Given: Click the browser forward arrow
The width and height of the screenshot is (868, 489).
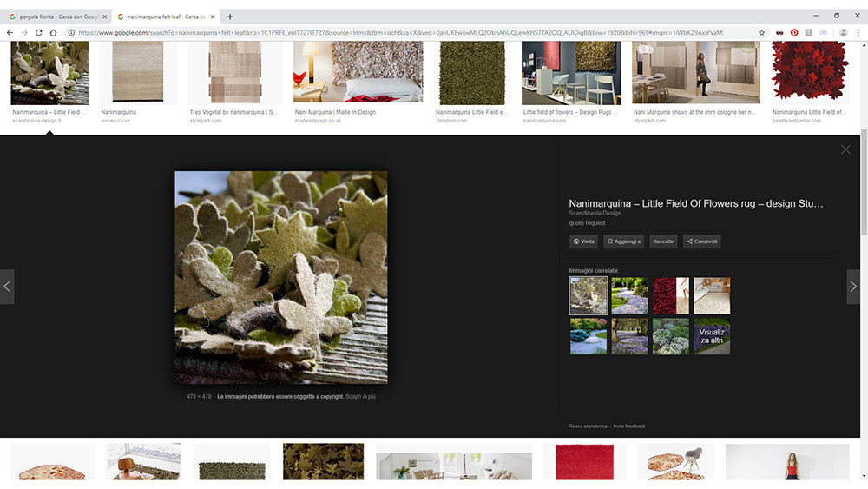Looking at the screenshot, I should (24, 33).
